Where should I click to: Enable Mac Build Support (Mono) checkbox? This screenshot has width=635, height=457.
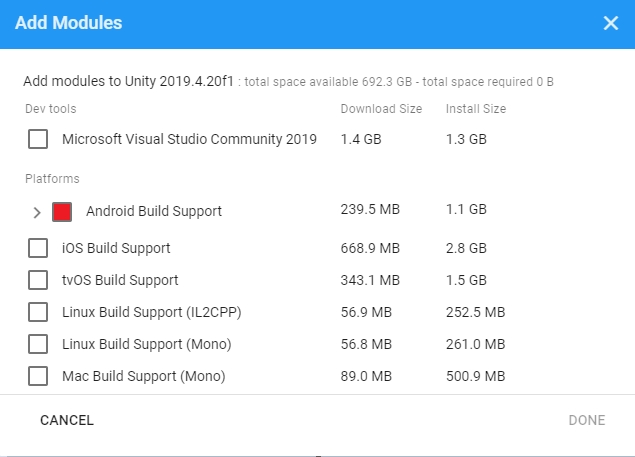[38, 377]
